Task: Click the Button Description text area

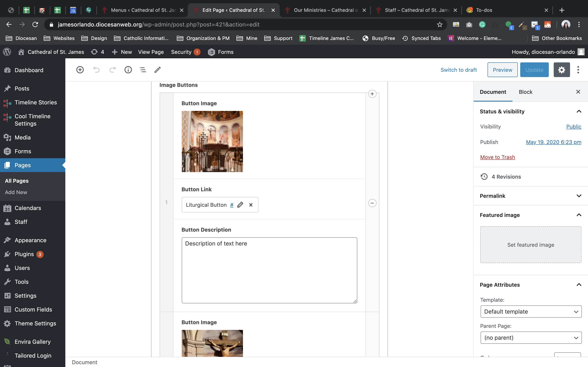Action: (269, 270)
